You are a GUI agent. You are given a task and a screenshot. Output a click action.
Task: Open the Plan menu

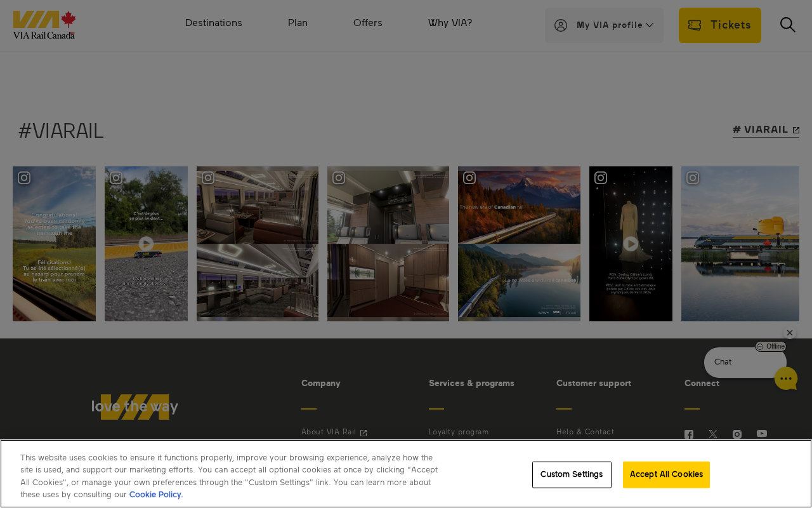tap(298, 23)
